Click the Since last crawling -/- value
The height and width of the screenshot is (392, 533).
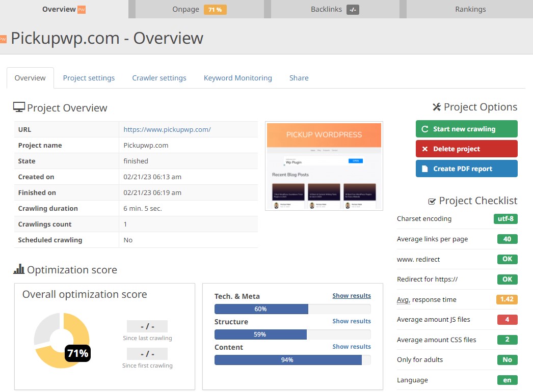pos(147,326)
